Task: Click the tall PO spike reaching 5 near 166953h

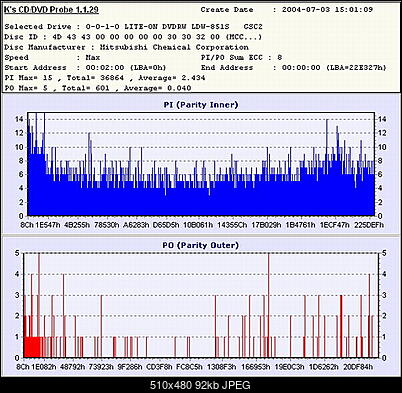Action: click(269, 305)
